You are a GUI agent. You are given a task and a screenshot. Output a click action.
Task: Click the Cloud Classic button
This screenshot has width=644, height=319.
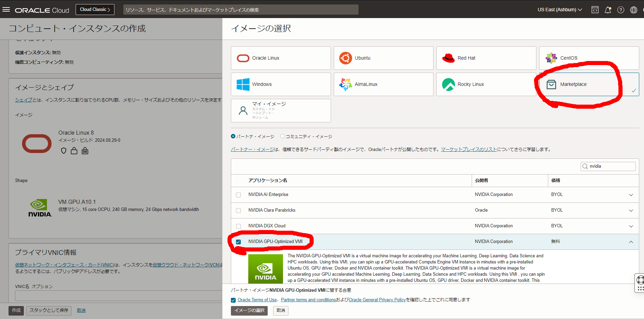tap(95, 10)
